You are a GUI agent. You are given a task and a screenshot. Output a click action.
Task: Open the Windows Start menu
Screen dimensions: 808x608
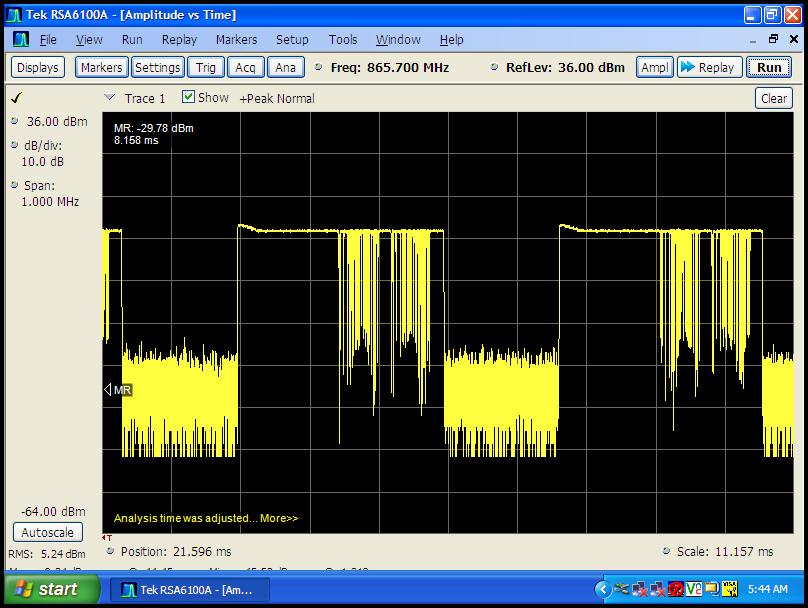click(47, 589)
